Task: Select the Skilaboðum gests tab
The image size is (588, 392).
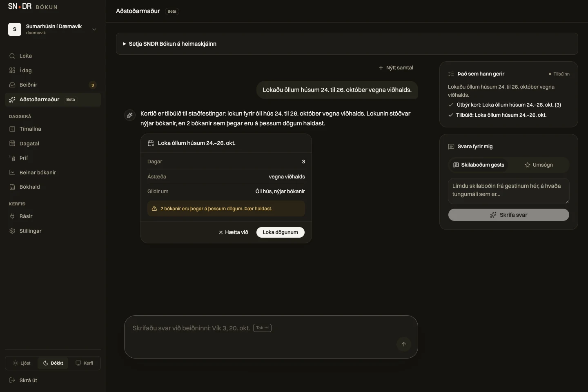Action: pos(479,165)
